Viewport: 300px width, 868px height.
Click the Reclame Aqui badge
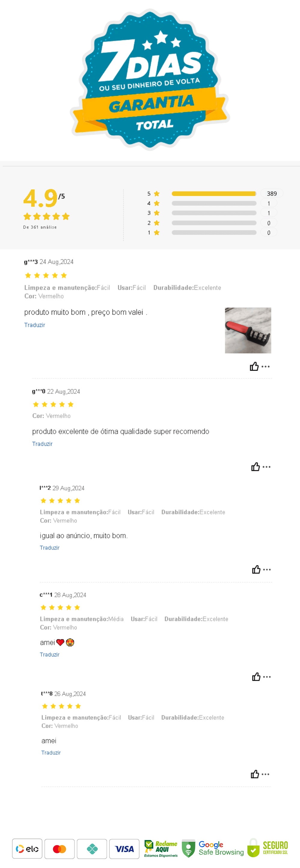click(161, 848)
